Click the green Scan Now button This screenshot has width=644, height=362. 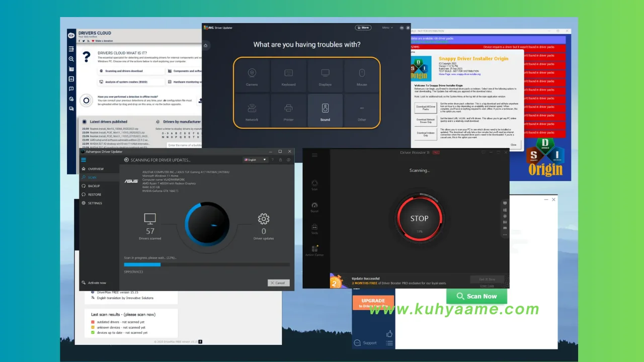[476, 296]
